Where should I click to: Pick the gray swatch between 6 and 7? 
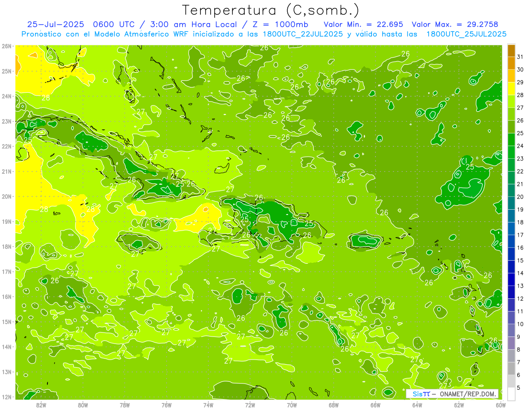click(511, 368)
